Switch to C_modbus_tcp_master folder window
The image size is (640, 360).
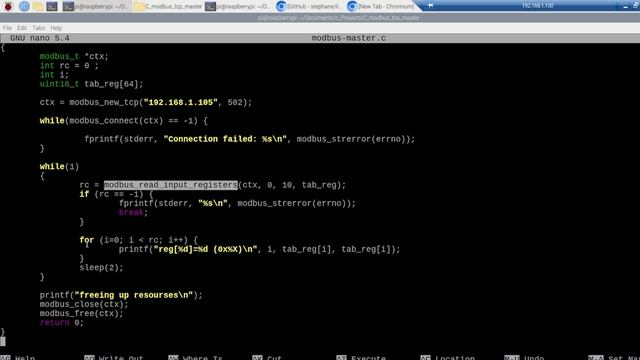tap(168, 7)
